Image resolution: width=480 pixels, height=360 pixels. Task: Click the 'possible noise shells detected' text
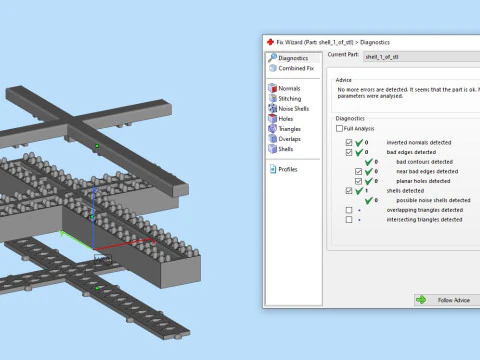pos(433,200)
